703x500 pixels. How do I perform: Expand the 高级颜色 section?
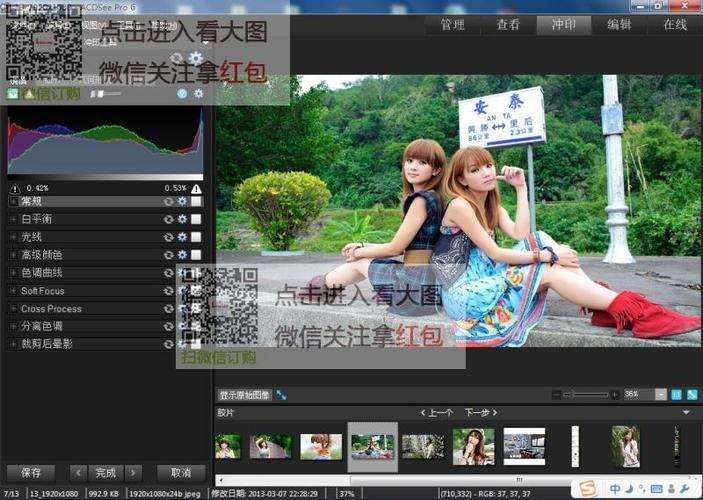tap(13, 255)
